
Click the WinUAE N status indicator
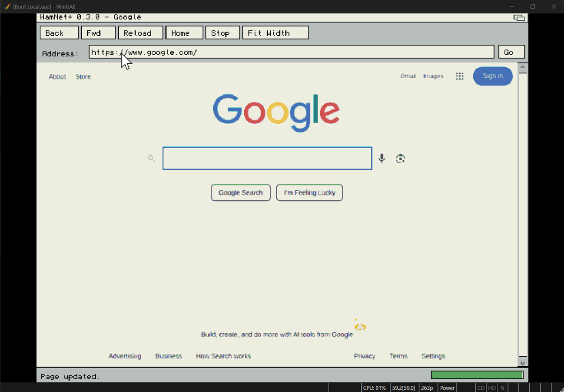502,387
